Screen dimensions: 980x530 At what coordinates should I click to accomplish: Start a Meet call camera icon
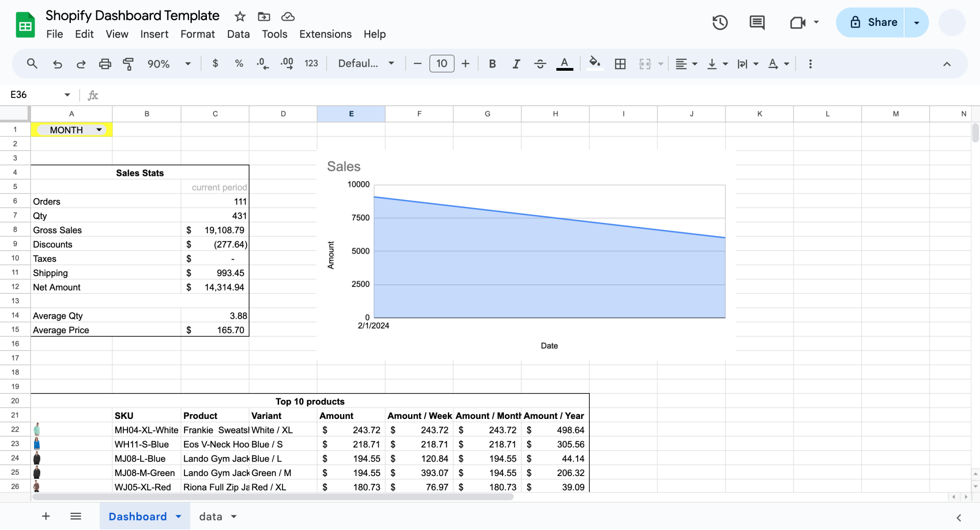tap(798, 22)
